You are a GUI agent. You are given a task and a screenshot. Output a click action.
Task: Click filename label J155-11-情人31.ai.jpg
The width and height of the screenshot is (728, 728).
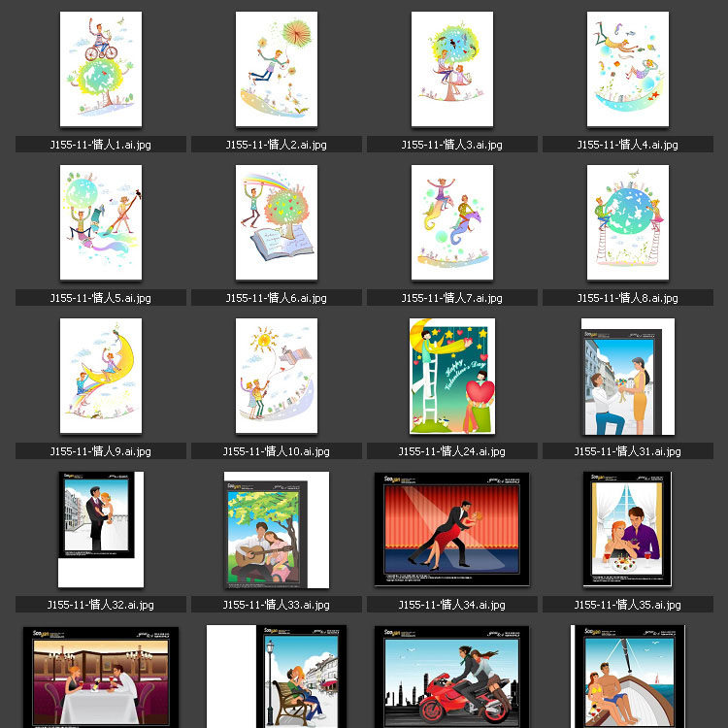pos(628,450)
